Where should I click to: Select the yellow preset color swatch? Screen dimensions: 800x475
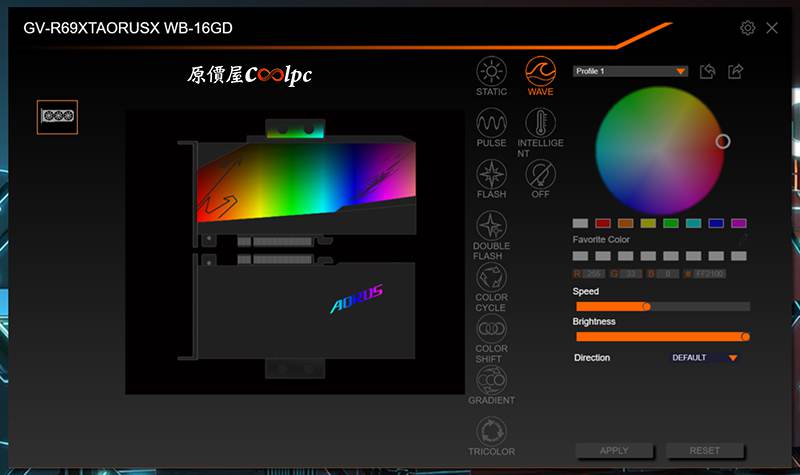(x=648, y=223)
